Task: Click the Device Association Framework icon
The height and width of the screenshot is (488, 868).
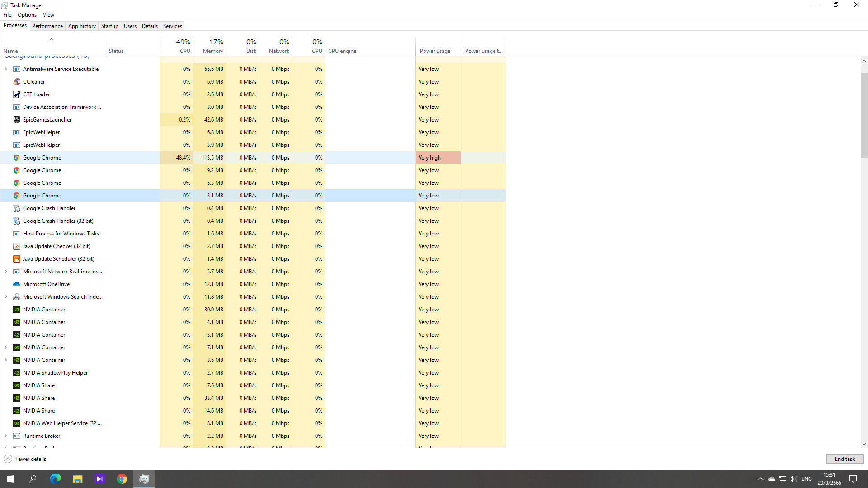Action: click(x=17, y=107)
